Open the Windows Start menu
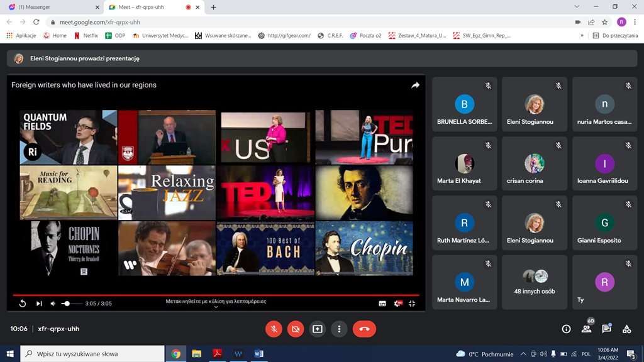Image resolution: width=644 pixels, height=362 pixels. click(x=10, y=354)
